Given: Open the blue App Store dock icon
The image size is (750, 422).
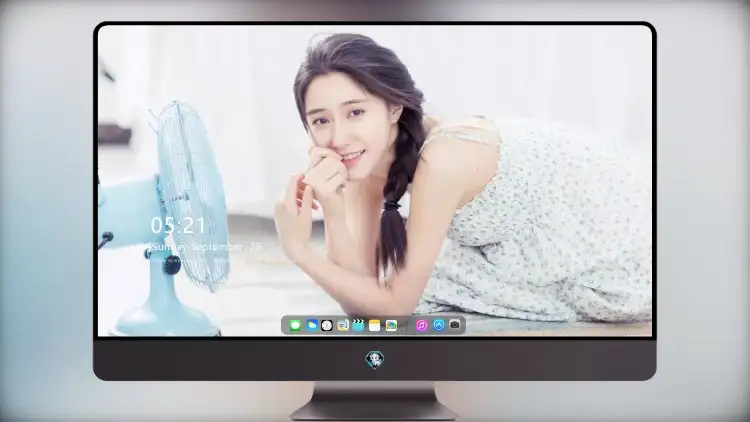Looking at the screenshot, I should [439, 325].
